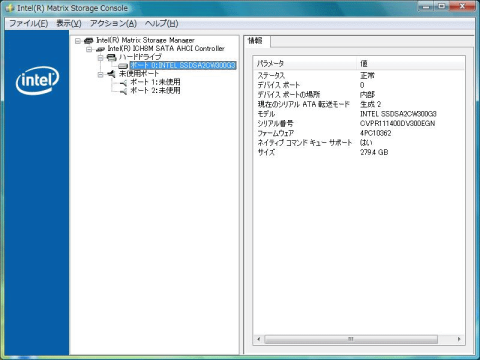The height and width of the screenshot is (360, 480).
Task: Click the ポート 1 connector icon
Action: tap(123, 83)
